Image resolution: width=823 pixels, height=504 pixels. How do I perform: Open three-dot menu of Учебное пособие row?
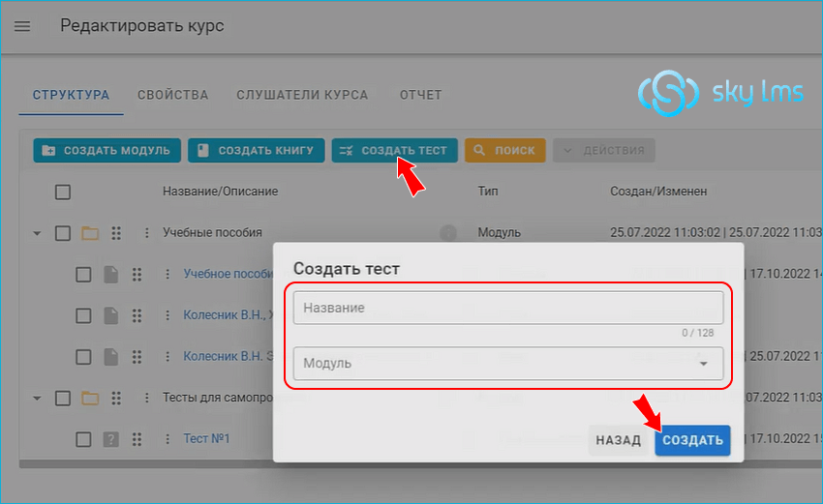pyautogui.click(x=167, y=275)
